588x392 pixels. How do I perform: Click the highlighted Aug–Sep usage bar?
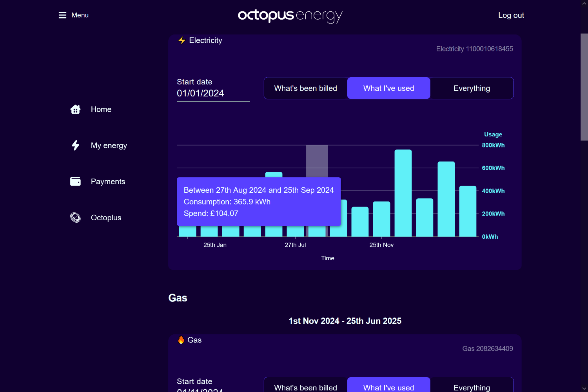pyautogui.click(x=317, y=231)
